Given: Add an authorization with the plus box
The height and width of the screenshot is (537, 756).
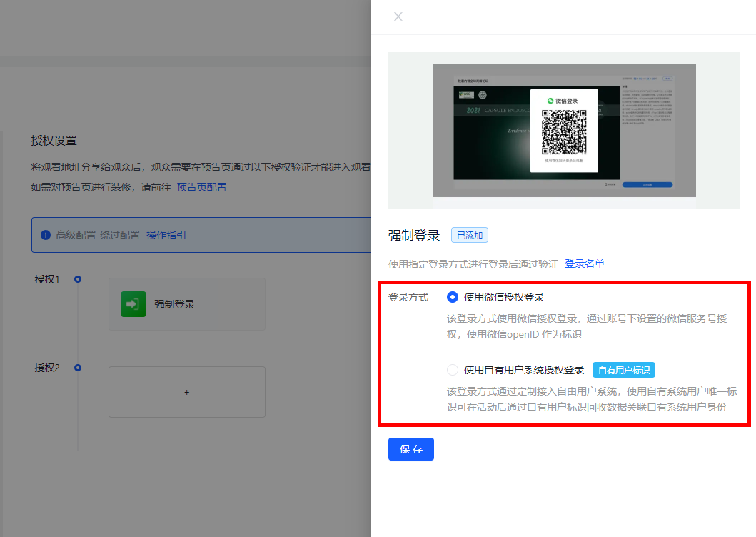Looking at the screenshot, I should coord(187,392).
